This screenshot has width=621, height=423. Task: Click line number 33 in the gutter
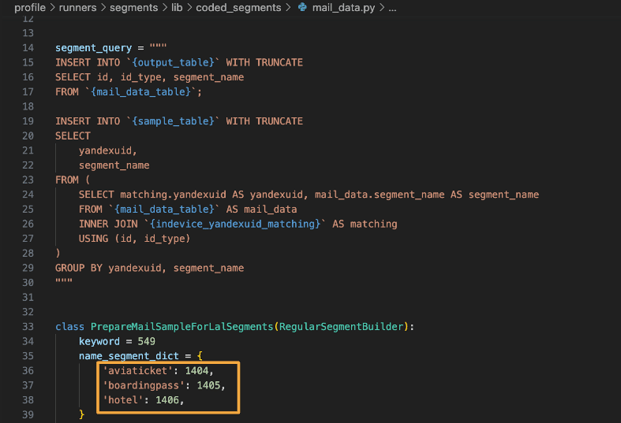(x=28, y=327)
